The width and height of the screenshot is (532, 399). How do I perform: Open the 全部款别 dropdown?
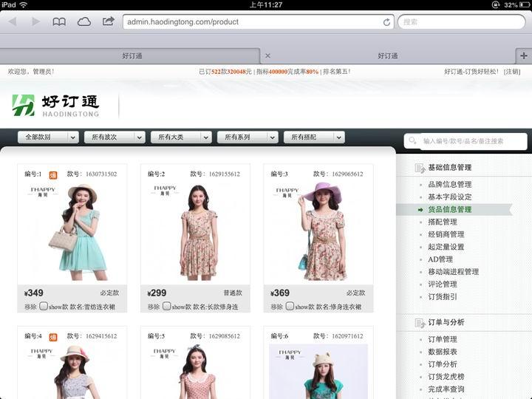(x=48, y=137)
